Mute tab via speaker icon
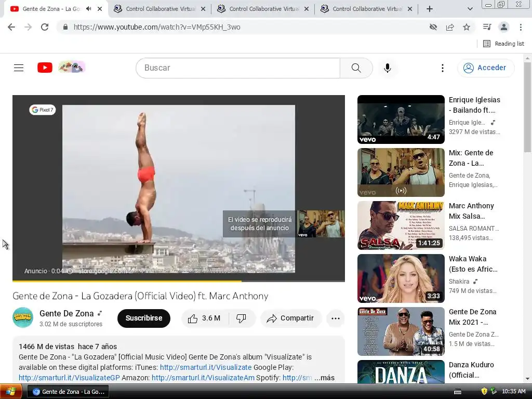Screen dimensions: 532x399 click(x=88, y=9)
